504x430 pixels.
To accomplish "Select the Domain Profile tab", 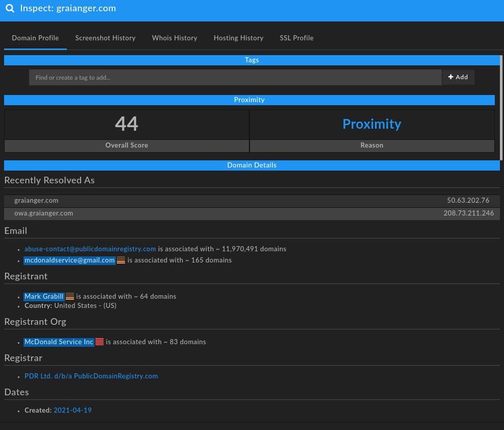I will click(x=35, y=38).
